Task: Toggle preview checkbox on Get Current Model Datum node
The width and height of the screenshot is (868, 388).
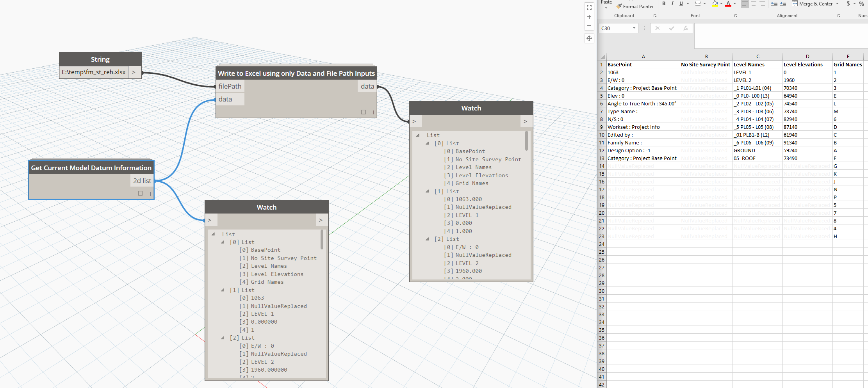Action: click(141, 193)
